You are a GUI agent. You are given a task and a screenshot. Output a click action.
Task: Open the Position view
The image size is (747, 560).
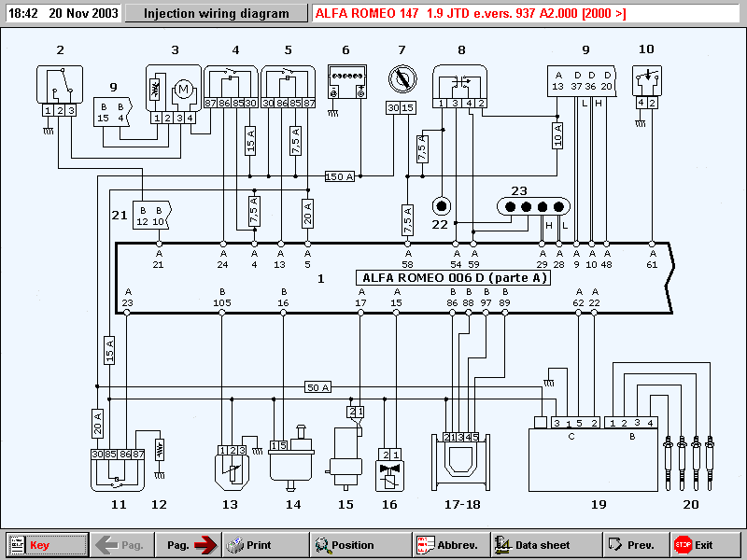click(360, 545)
